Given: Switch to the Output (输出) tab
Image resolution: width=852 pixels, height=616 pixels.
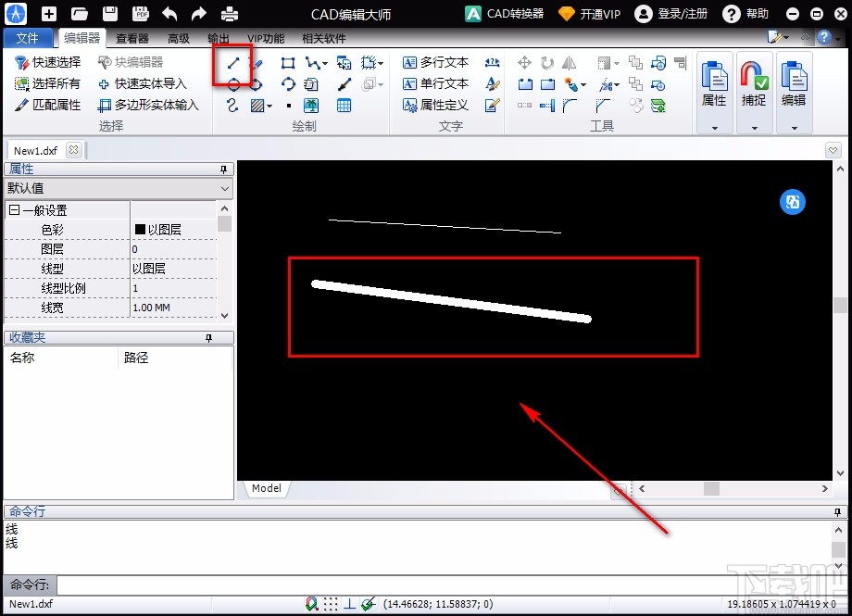Looking at the screenshot, I should 219,39.
